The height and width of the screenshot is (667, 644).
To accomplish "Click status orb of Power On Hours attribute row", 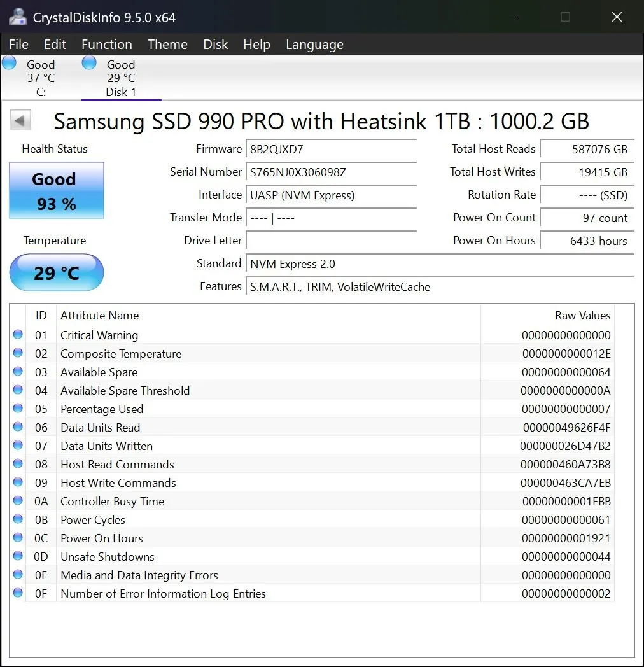I will [18, 537].
